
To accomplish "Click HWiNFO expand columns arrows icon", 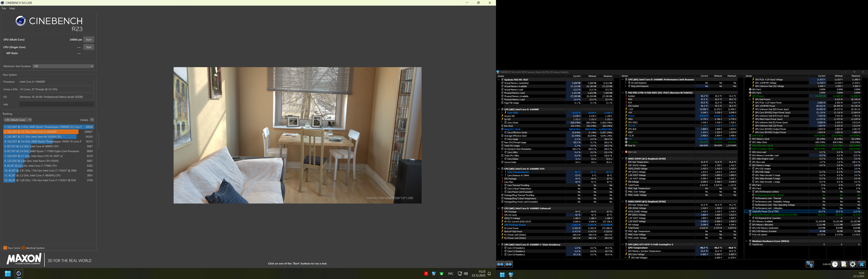I will [500, 264].
